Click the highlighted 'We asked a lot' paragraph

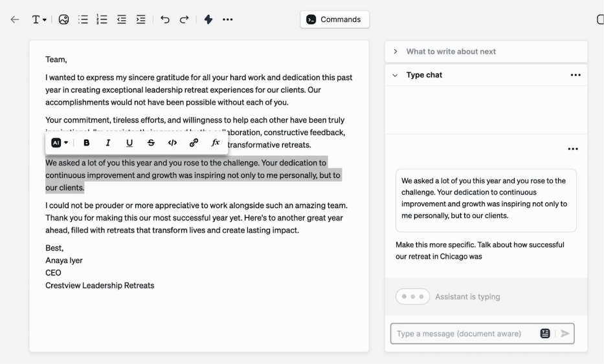(x=193, y=175)
